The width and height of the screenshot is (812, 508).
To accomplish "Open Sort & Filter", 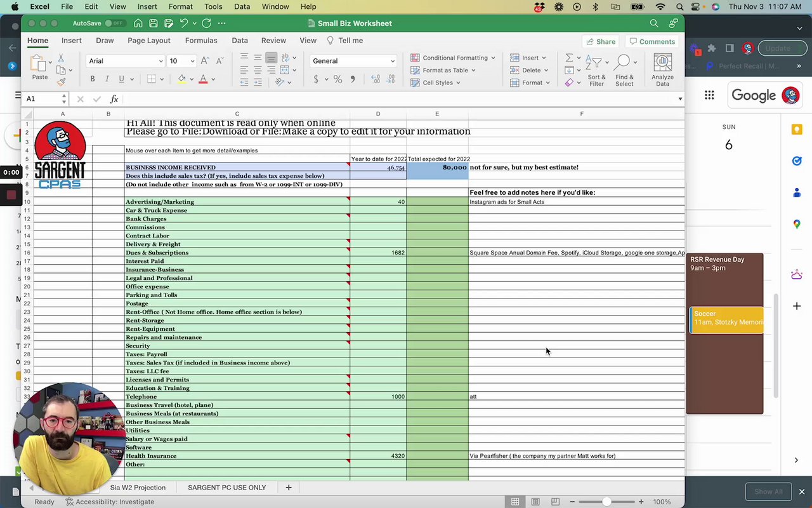I will point(596,70).
